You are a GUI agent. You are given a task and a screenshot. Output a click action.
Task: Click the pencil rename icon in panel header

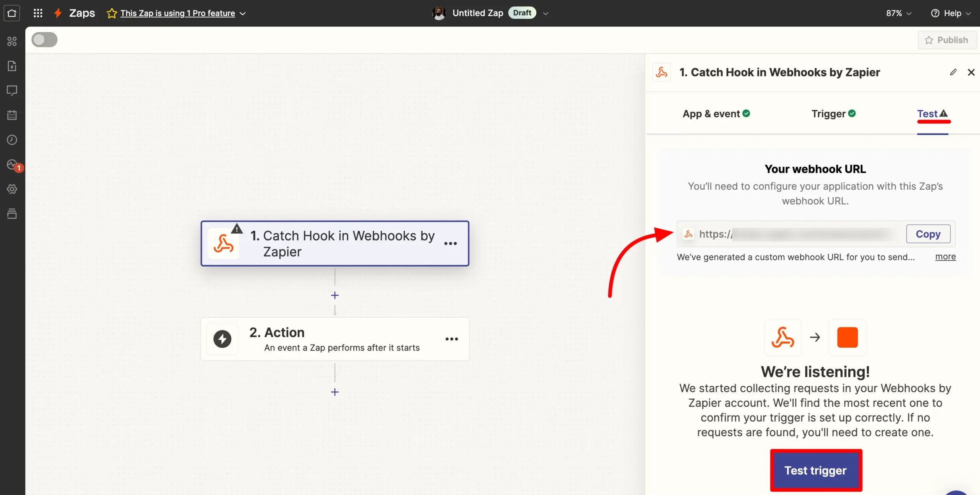click(x=953, y=72)
